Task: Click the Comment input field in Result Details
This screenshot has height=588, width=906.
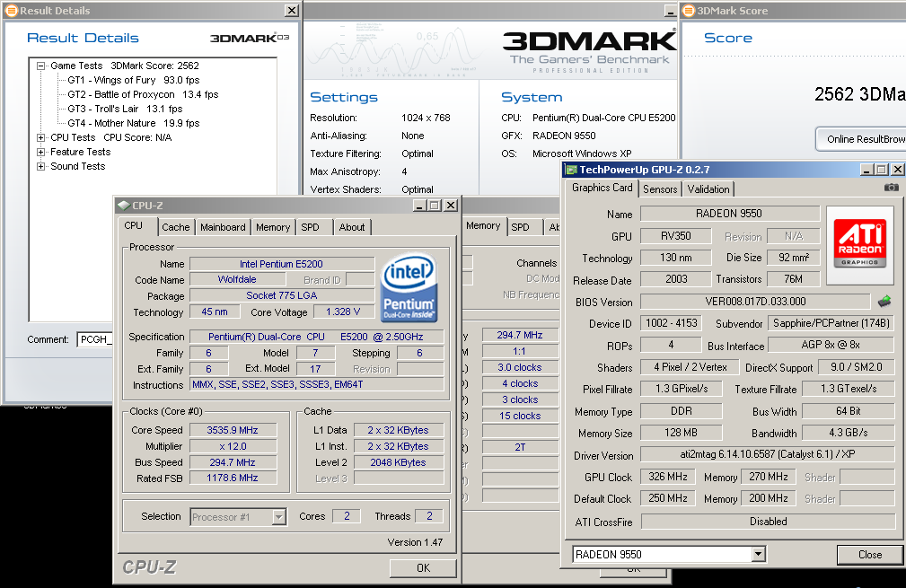Action: [x=95, y=339]
